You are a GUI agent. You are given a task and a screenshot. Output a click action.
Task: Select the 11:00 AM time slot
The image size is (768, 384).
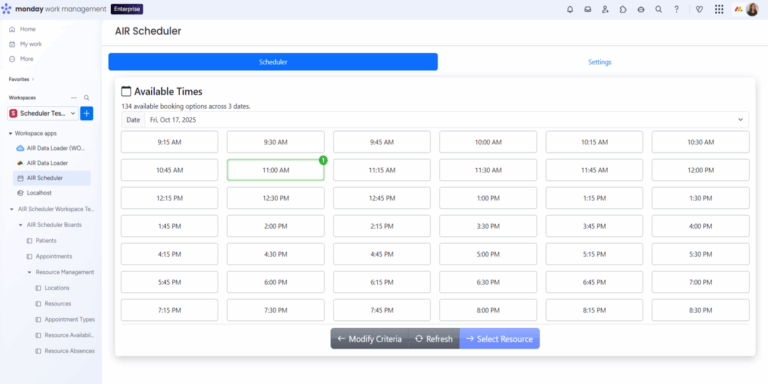point(275,170)
